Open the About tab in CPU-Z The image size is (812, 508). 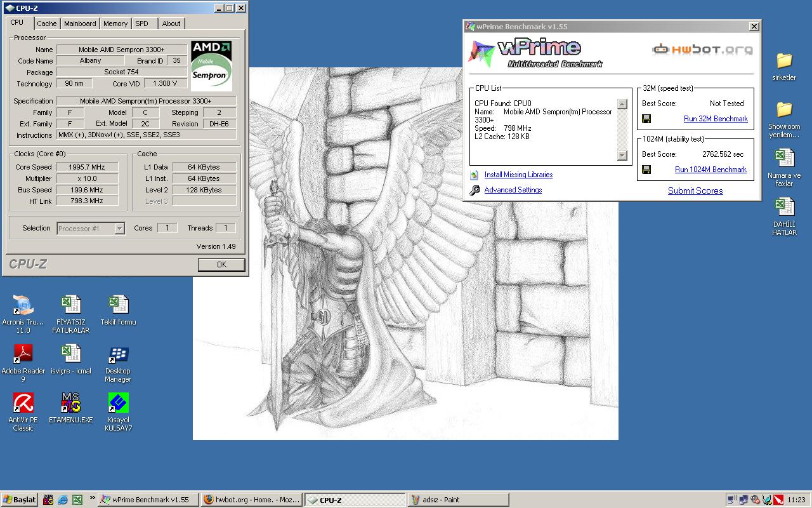coord(171,23)
